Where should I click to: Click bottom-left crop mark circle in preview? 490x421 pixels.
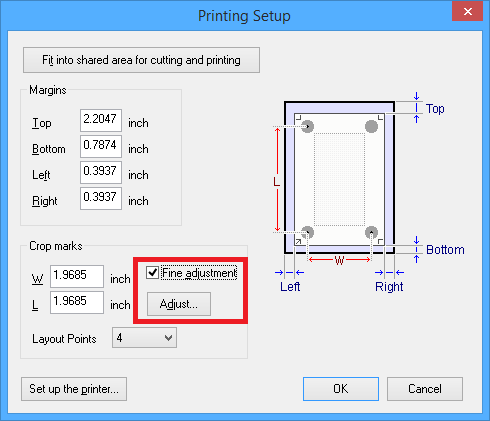308,232
